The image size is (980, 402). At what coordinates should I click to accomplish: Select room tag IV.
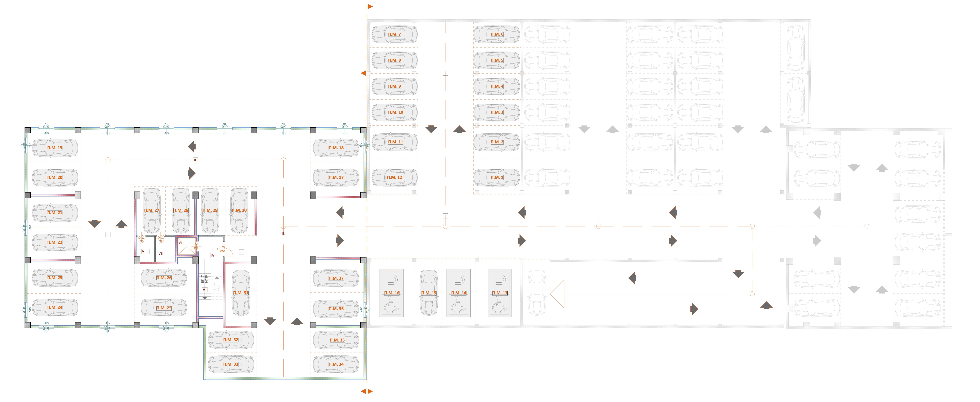tap(213, 256)
